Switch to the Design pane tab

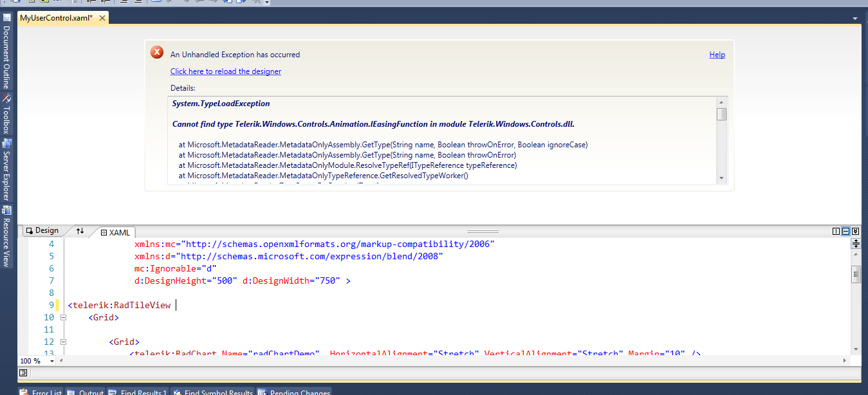[x=42, y=231]
